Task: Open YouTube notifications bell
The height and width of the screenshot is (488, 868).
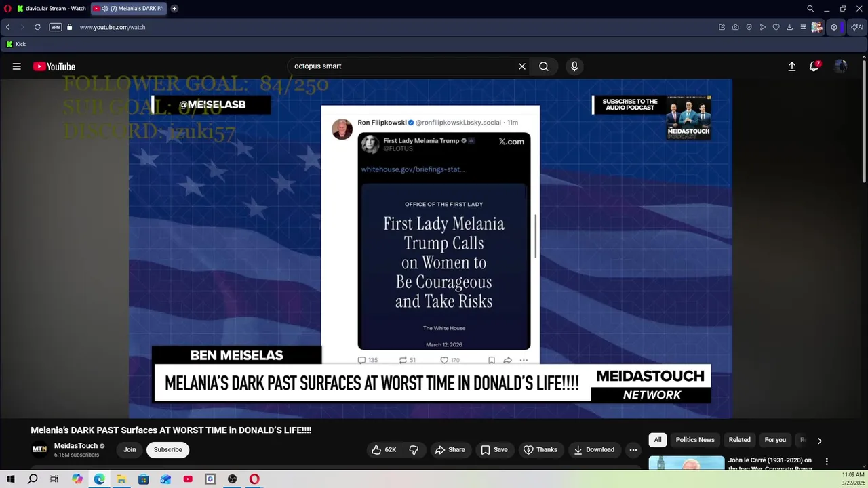Action: [x=814, y=66]
